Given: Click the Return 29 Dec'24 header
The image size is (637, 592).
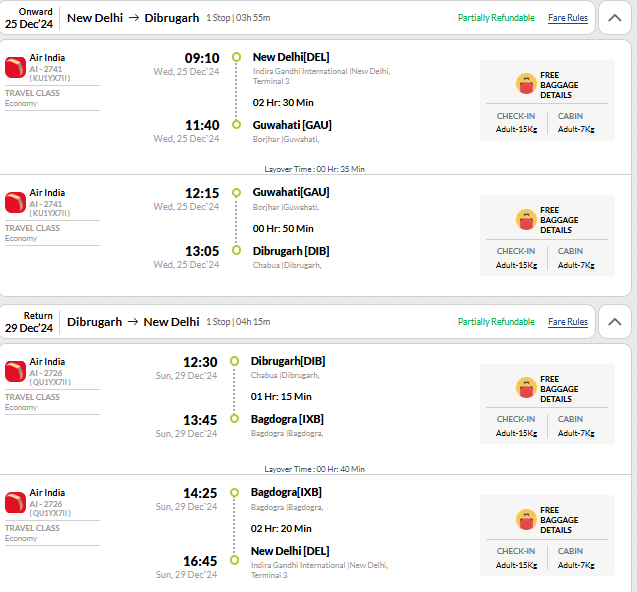Looking at the screenshot, I should coord(29,322).
